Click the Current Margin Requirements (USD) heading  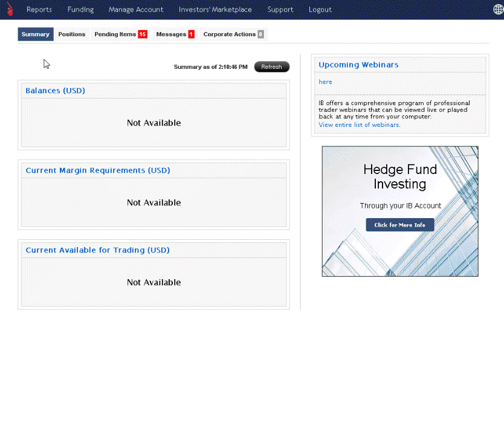[98, 170]
